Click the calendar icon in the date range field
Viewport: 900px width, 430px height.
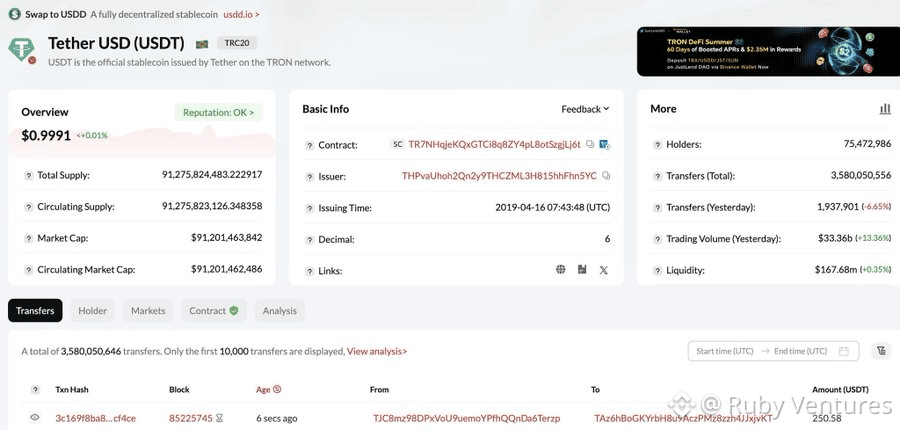click(x=843, y=351)
